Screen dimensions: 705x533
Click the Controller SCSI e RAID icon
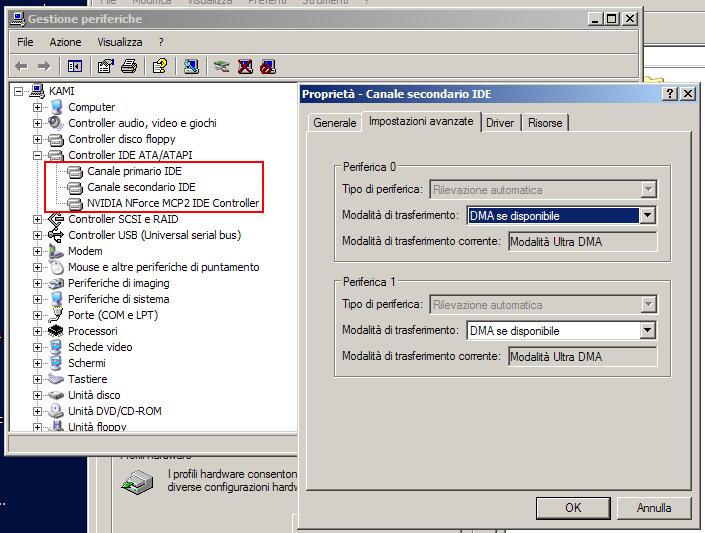(x=56, y=219)
